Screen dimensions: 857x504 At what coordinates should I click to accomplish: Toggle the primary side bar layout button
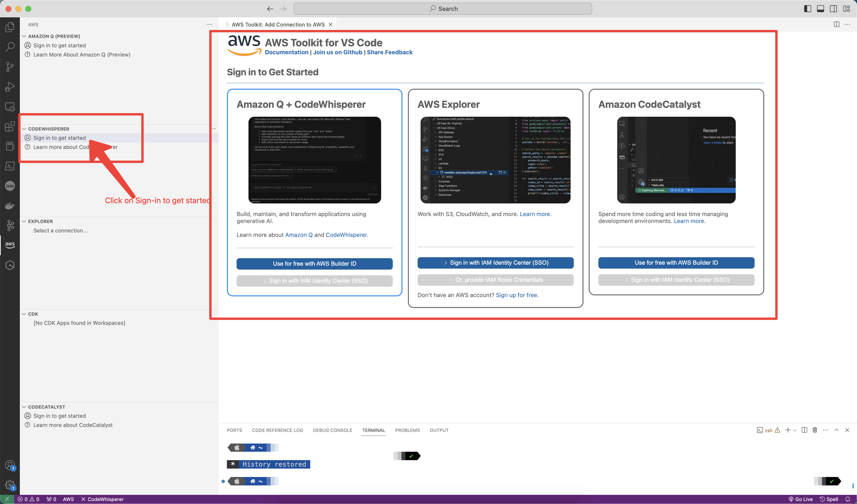(x=807, y=9)
